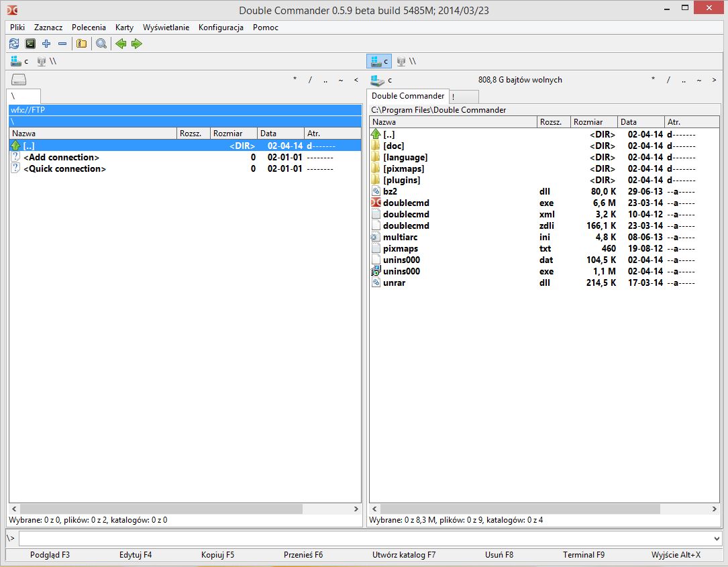This screenshot has width=728, height=567.
Task: Click Przenieś F6 button
Action: point(303,554)
